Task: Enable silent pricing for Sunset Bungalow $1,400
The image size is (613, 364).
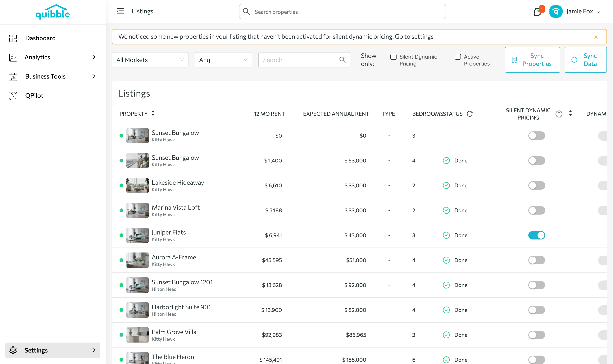Action: [x=537, y=160]
